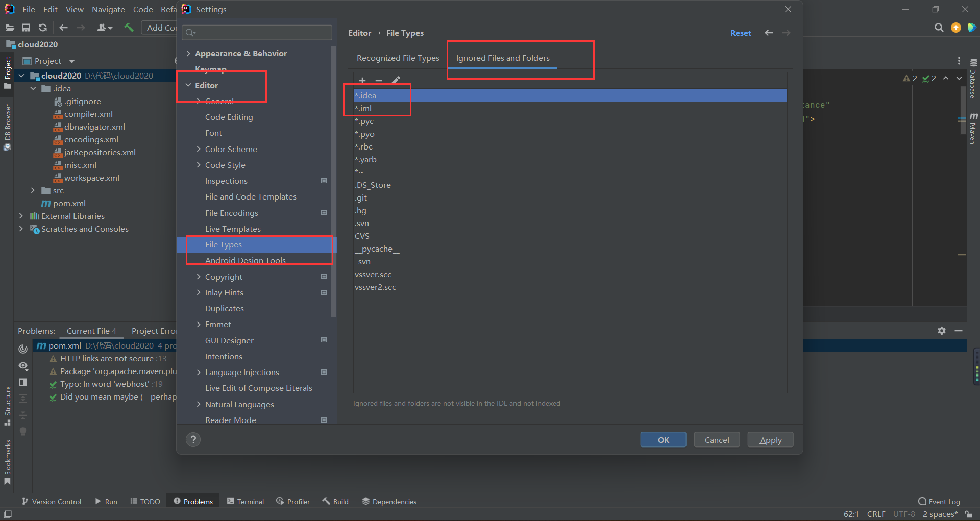The image size is (980, 521).
Task: Open the Event Log
Action: click(x=939, y=502)
